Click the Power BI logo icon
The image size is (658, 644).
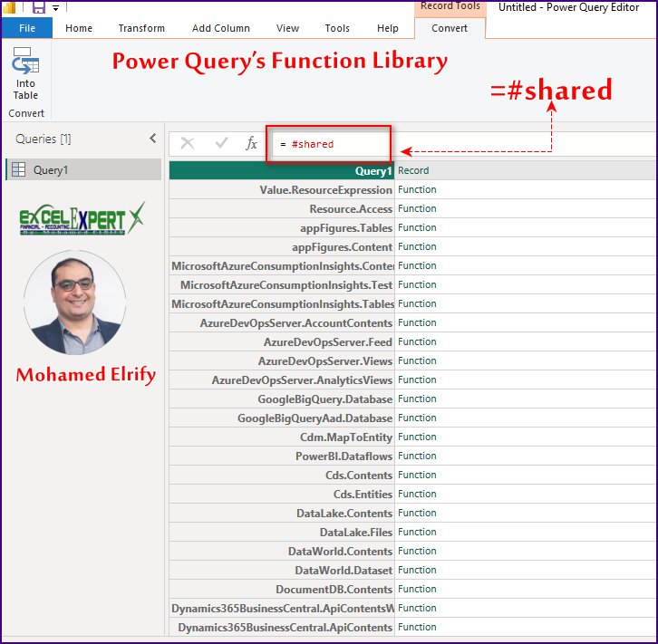pyautogui.click(x=9, y=7)
